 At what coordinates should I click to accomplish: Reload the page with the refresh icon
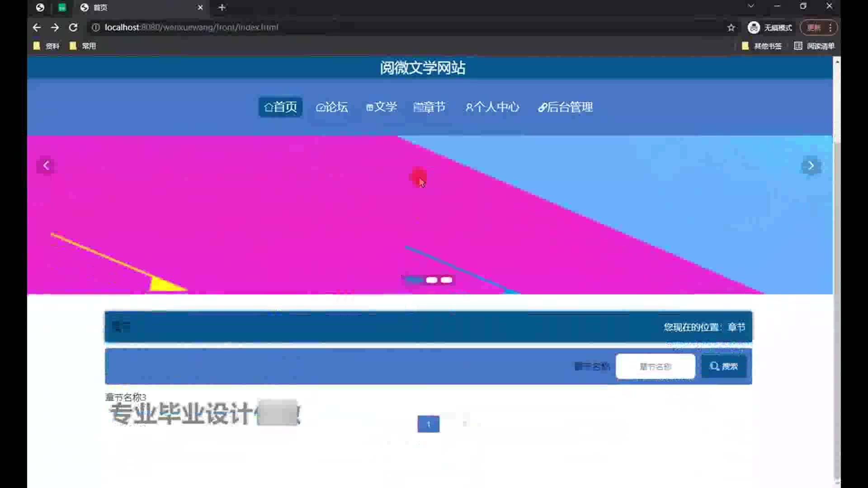click(x=73, y=28)
